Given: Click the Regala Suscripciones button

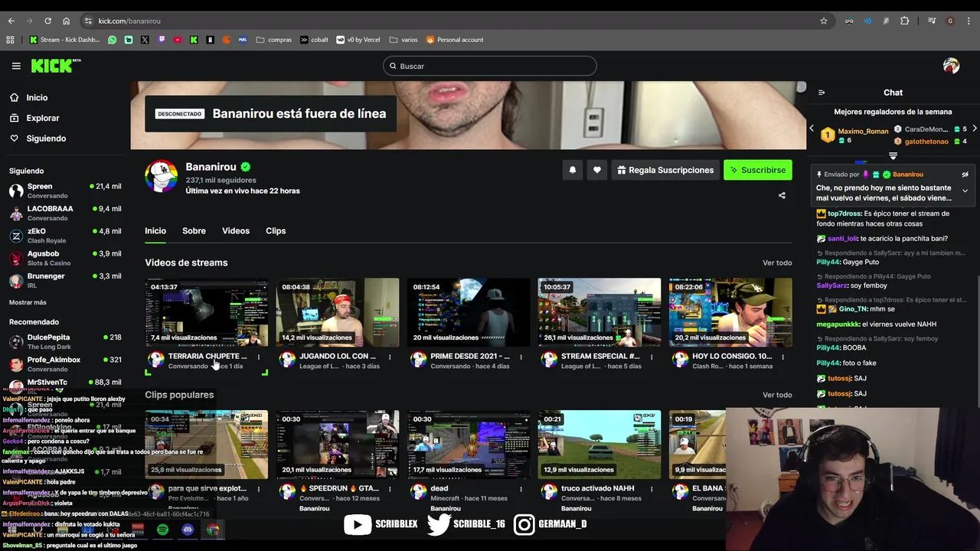Looking at the screenshot, I should click(665, 170).
